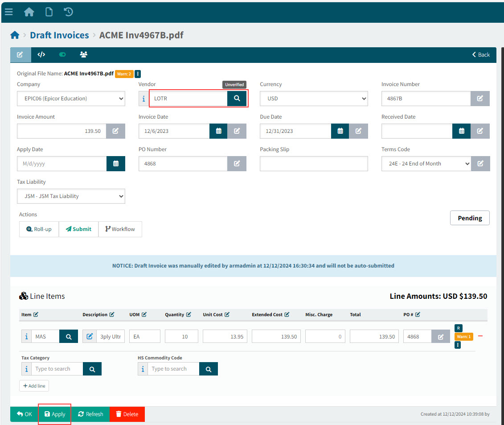504x425 pixels.
Task: Switch to the toggle switch tab
Action: (62, 54)
